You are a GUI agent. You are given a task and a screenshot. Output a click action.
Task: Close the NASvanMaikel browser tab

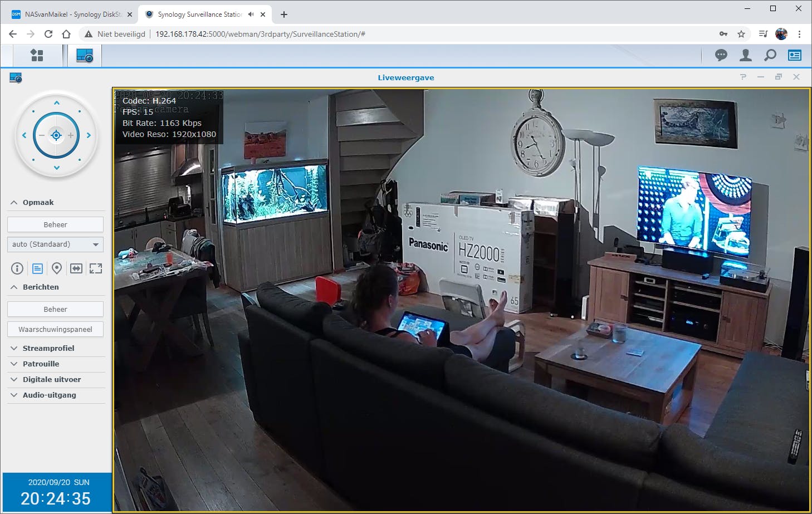pos(130,14)
